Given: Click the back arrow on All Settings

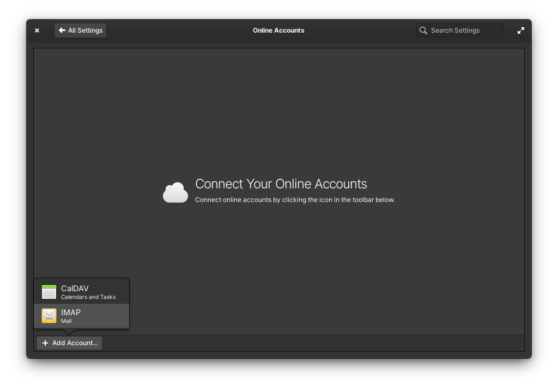Looking at the screenshot, I should pos(62,30).
